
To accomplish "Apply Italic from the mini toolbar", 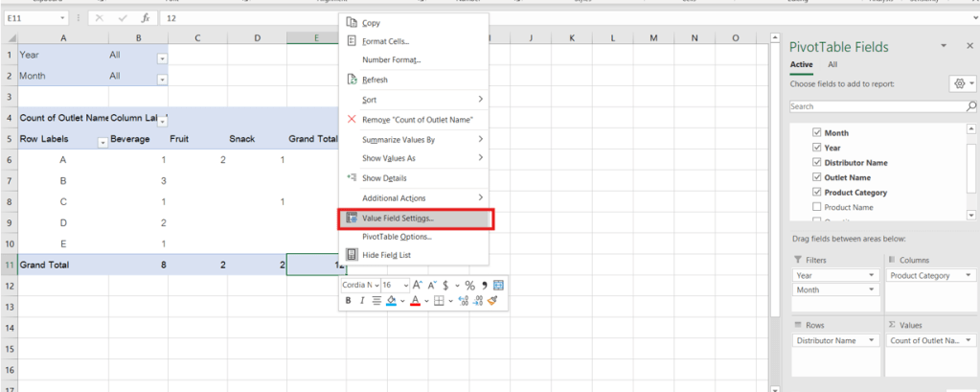I will tap(363, 301).
